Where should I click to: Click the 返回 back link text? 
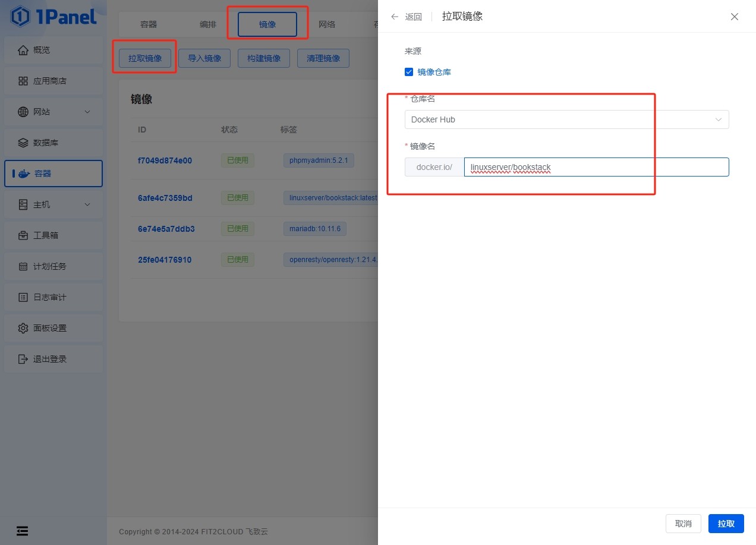coord(414,17)
